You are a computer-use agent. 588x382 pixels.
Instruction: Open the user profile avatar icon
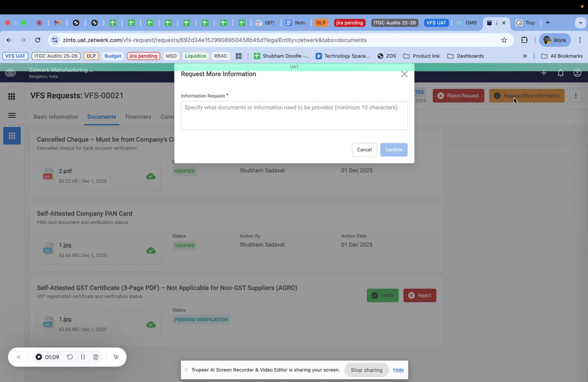[577, 73]
